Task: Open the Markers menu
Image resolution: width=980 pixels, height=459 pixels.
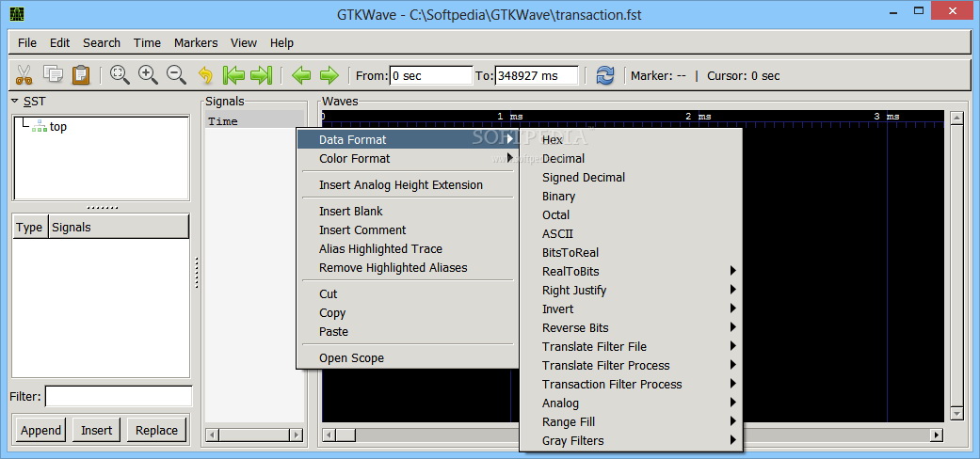Action: point(196,42)
